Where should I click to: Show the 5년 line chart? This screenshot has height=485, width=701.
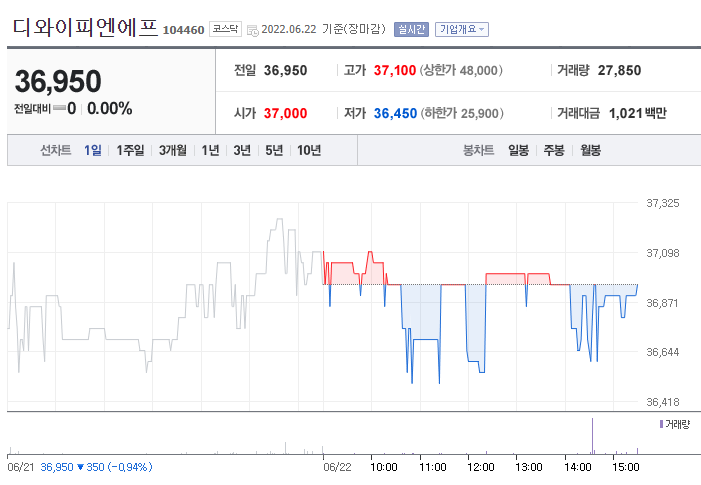274,150
